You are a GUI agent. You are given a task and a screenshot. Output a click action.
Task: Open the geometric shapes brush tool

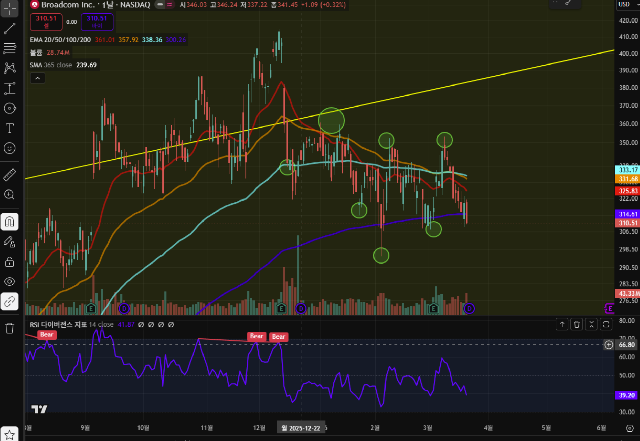[9, 108]
